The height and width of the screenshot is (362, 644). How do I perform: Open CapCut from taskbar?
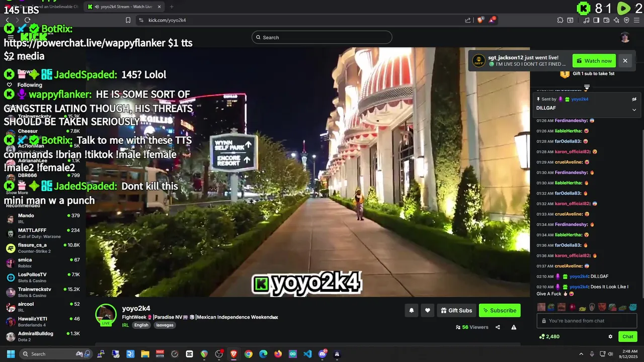[189, 354]
